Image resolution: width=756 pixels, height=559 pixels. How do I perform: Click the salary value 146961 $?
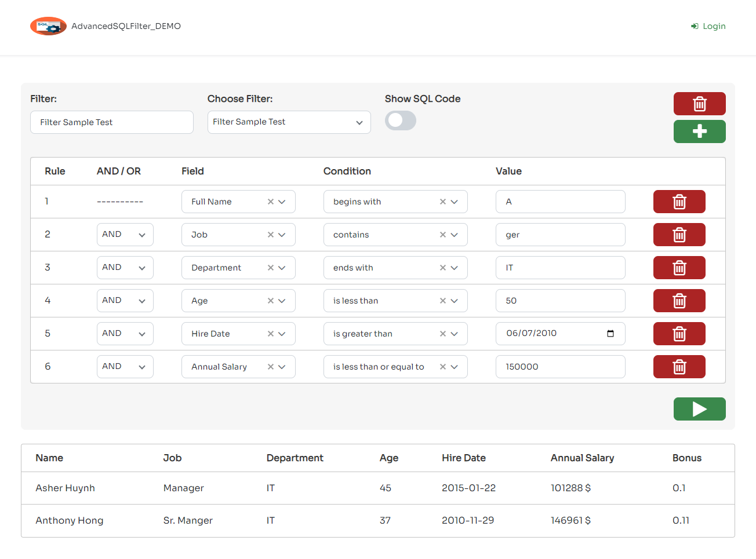pos(570,520)
